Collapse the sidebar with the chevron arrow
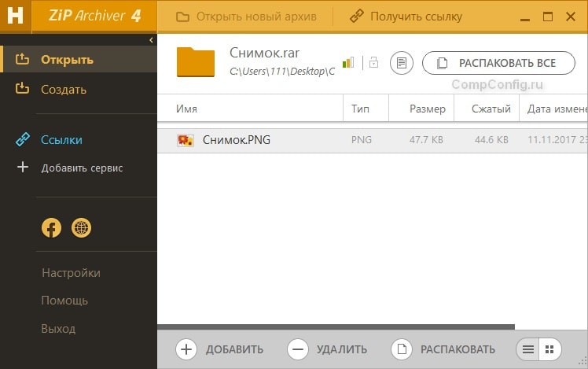 coord(151,40)
